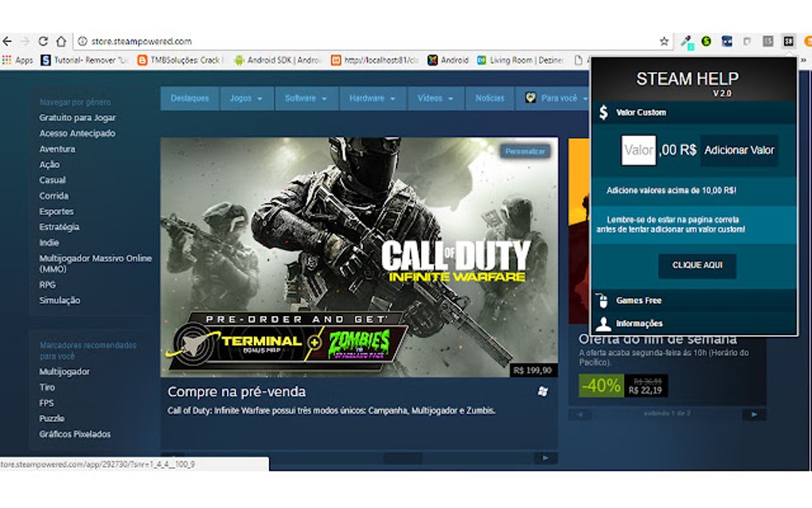The image size is (812, 508).
Task: Click the browser back arrow
Action: click(6, 41)
